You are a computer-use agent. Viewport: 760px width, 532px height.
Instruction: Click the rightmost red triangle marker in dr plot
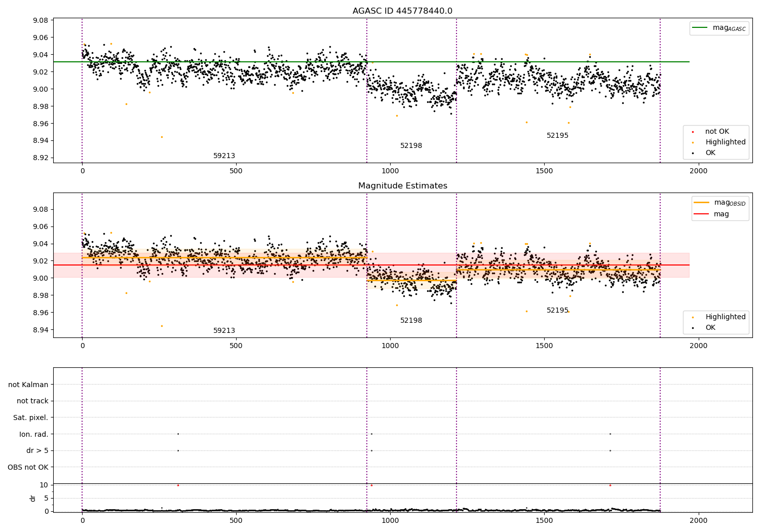coord(610,485)
